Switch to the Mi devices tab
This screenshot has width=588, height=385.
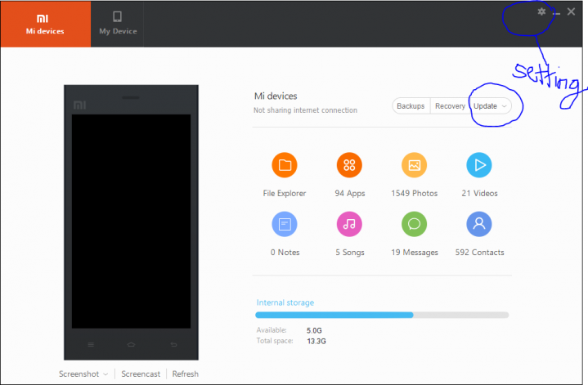(x=45, y=24)
